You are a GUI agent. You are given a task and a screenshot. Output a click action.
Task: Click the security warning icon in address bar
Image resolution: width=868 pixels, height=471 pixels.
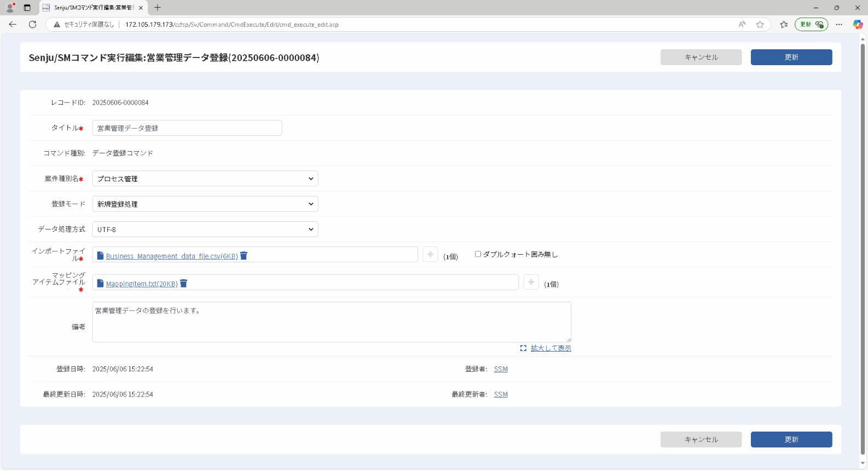(56, 24)
